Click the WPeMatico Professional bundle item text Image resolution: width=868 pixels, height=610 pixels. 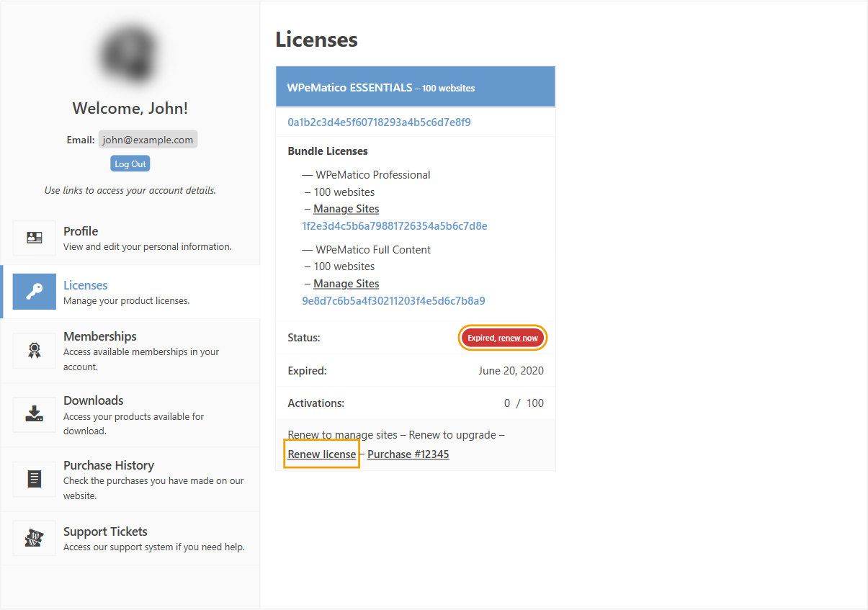[366, 174]
